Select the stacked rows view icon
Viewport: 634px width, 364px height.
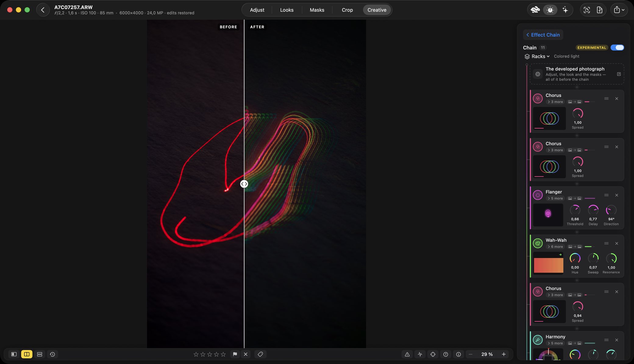click(x=40, y=354)
